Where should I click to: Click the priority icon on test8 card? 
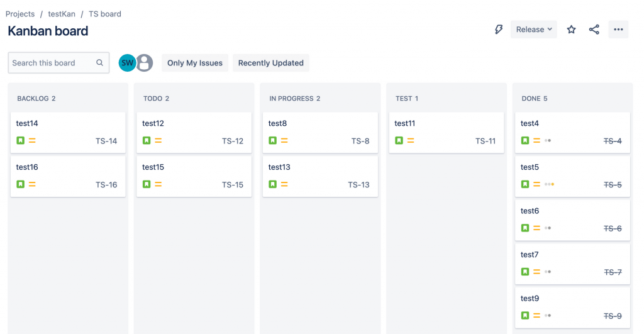click(284, 141)
